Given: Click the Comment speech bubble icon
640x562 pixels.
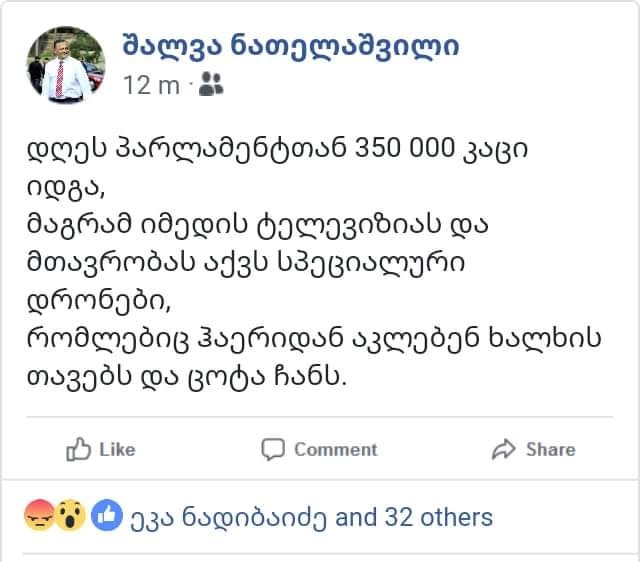Looking at the screenshot, I should tap(273, 449).
